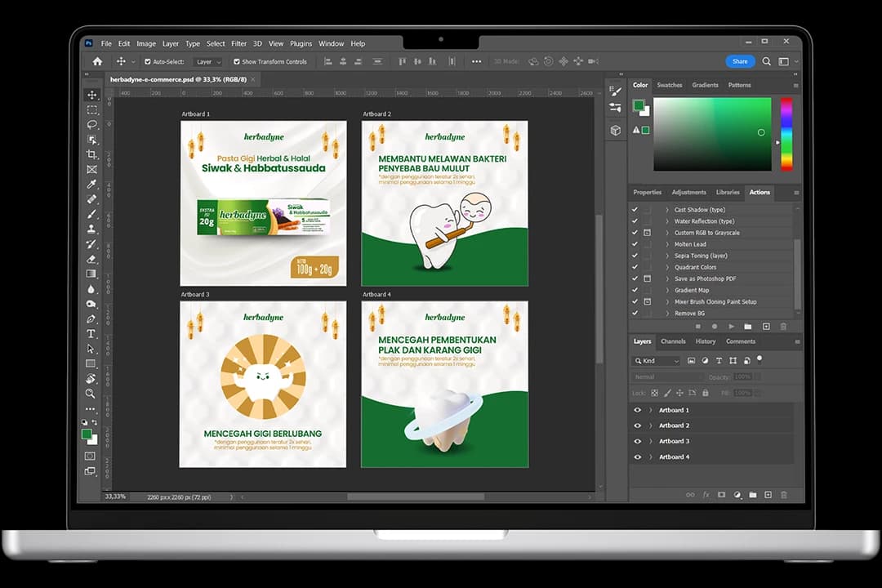Select the Move tool in the toolbar
Image resolution: width=882 pixels, height=588 pixels.
91,95
